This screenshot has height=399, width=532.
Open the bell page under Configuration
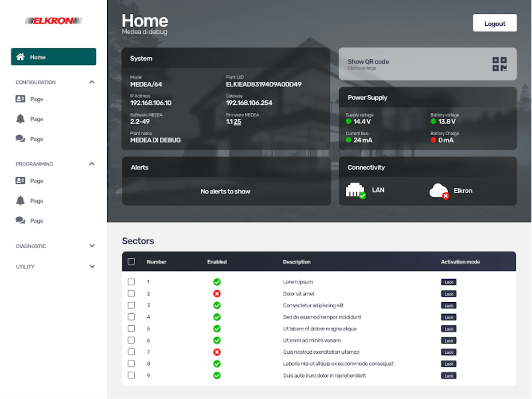click(x=20, y=119)
